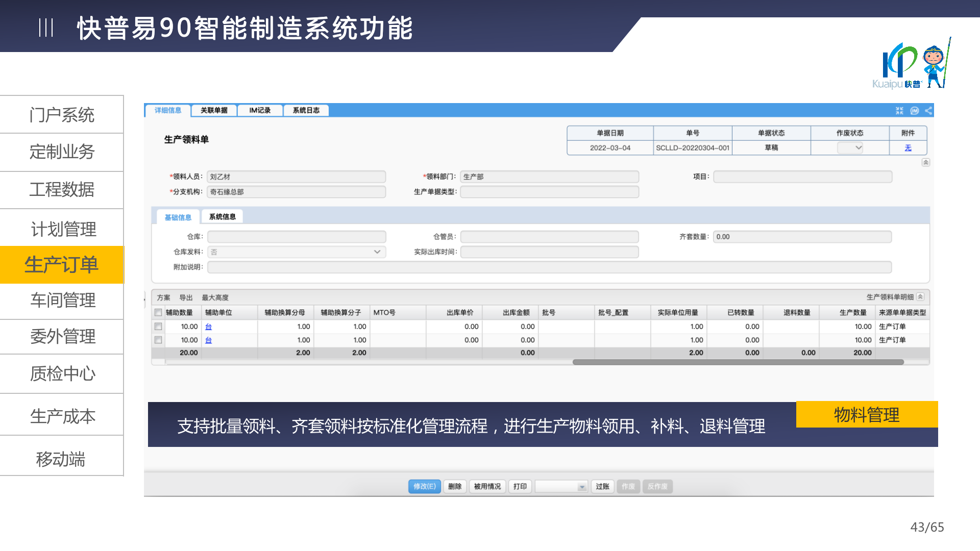Check the second detail row checkbox
The height and width of the screenshot is (551, 980).
tap(158, 340)
